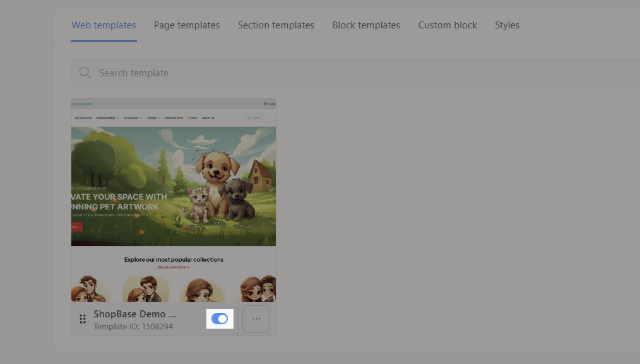Go to the Custom block tab

click(x=447, y=25)
